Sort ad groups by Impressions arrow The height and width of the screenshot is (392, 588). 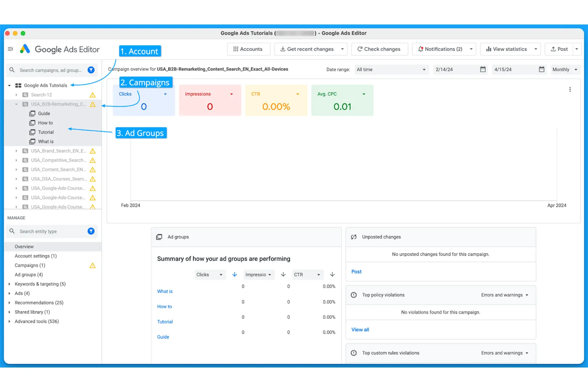point(283,274)
